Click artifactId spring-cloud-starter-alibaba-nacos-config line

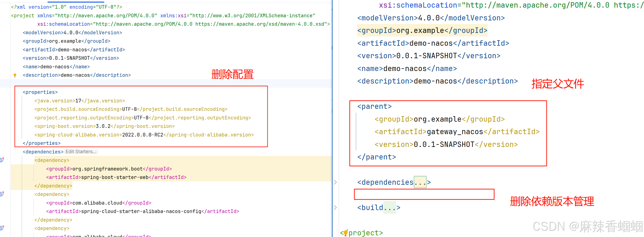click(x=143, y=211)
